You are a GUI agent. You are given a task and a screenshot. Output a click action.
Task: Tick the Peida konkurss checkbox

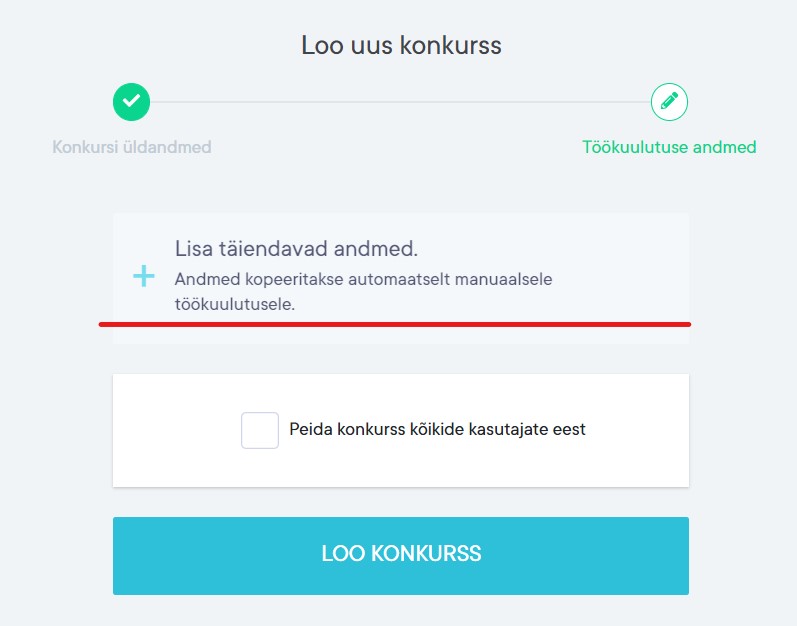(260, 430)
